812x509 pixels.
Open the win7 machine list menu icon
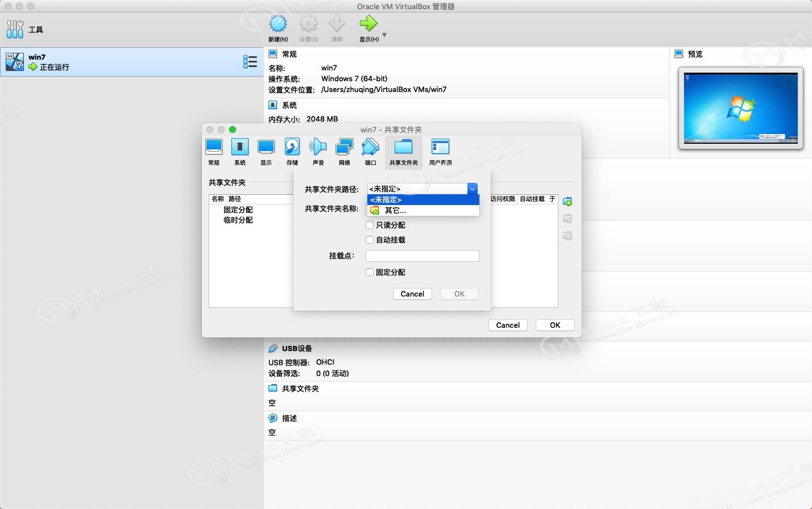(250, 61)
